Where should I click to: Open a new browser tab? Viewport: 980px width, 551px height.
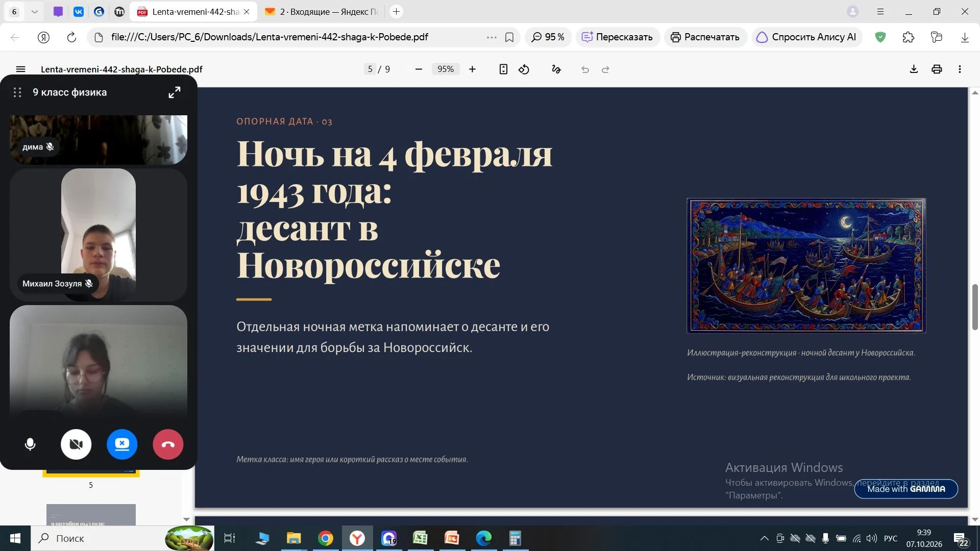point(396,11)
